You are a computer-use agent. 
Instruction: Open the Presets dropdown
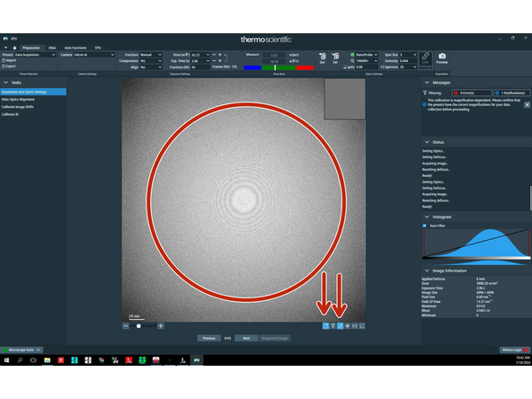[x=35, y=55]
